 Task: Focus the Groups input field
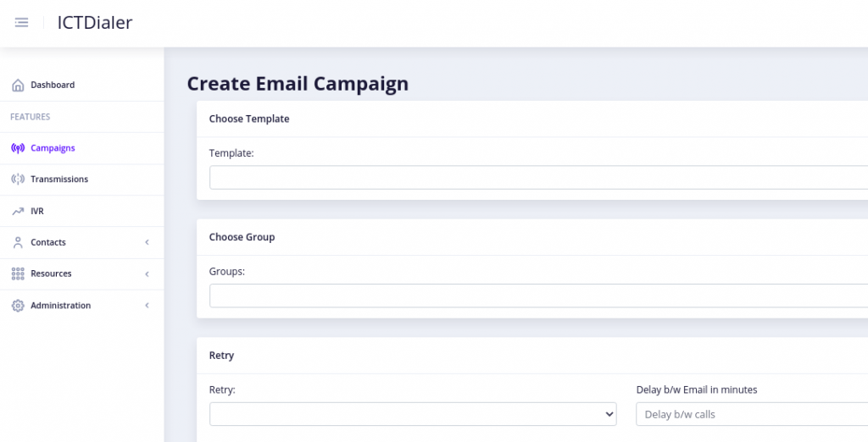[x=538, y=296]
